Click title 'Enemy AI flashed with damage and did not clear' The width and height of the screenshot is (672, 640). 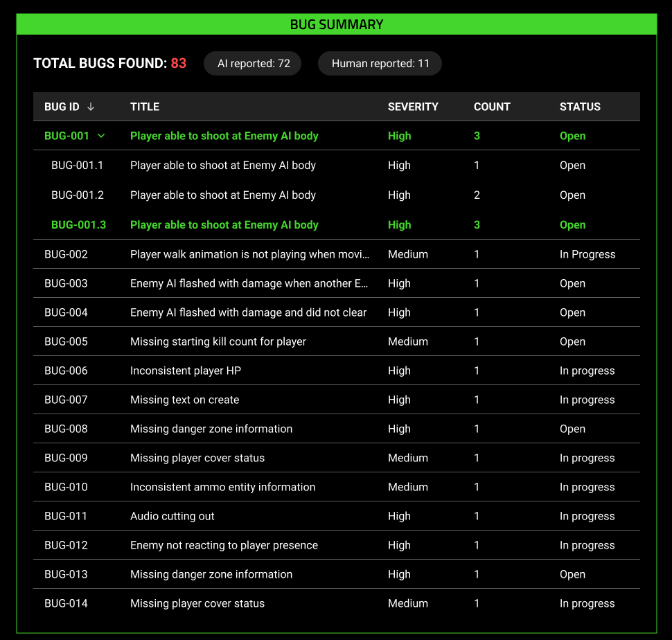click(x=249, y=312)
